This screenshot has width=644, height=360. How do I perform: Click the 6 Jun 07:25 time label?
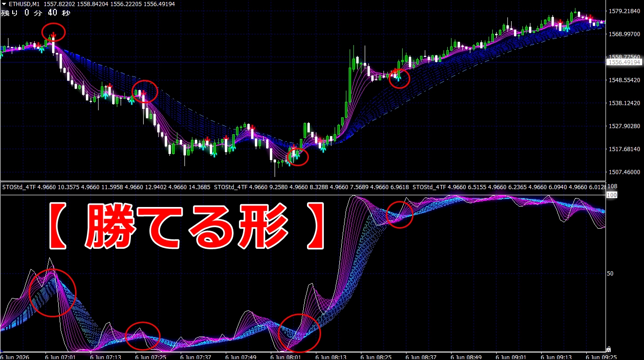pyautogui.click(x=151, y=357)
